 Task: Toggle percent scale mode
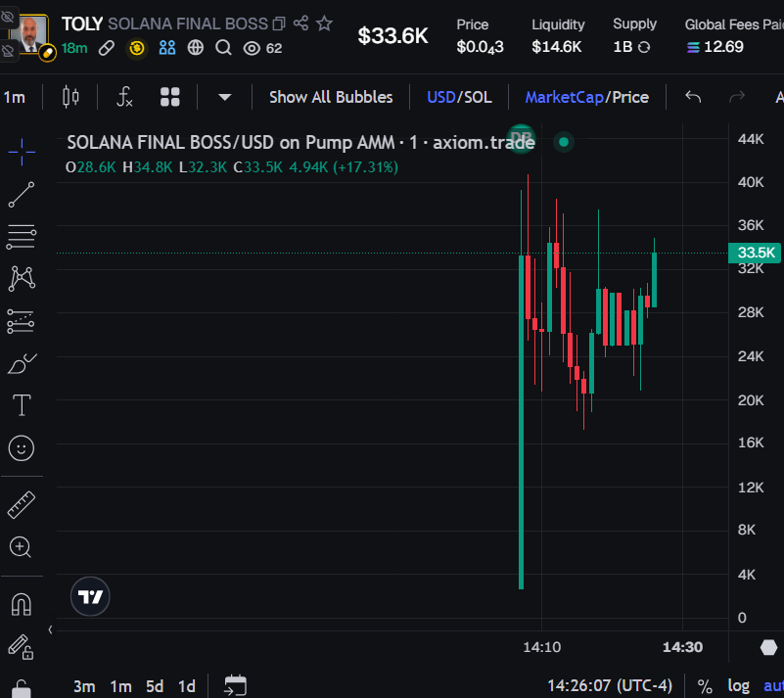point(705,686)
